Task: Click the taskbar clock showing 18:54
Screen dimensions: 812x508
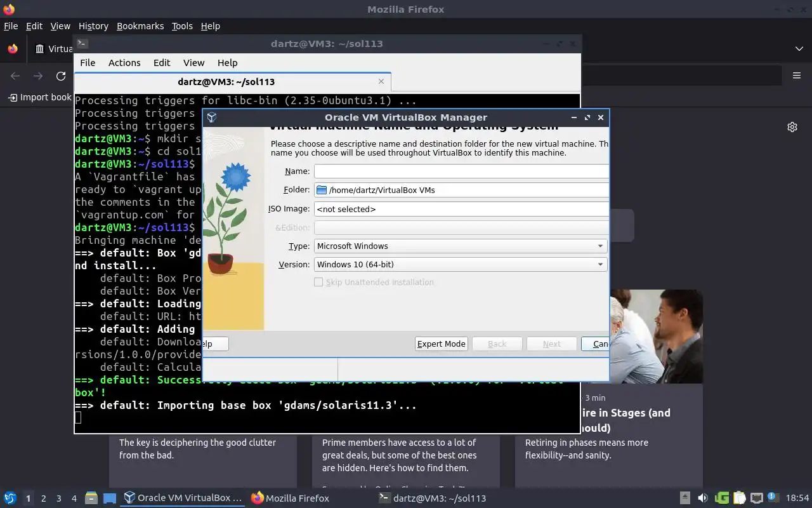Action: (798, 498)
